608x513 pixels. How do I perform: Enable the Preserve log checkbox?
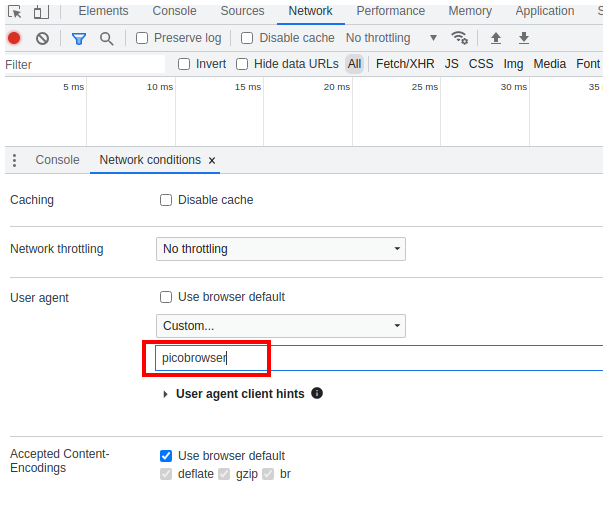point(142,38)
